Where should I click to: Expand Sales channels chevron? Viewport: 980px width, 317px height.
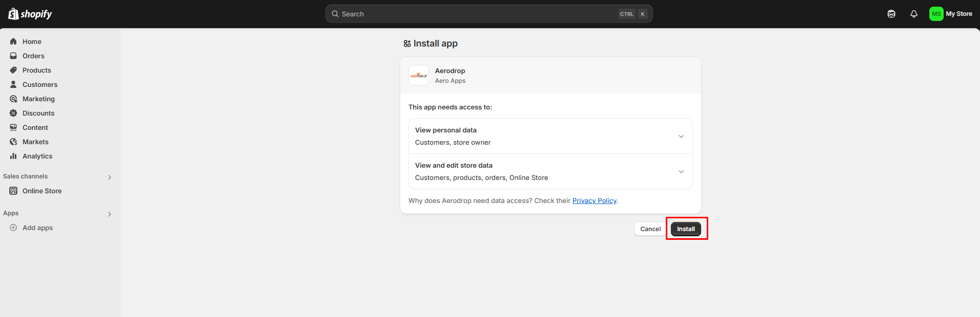tap(110, 177)
